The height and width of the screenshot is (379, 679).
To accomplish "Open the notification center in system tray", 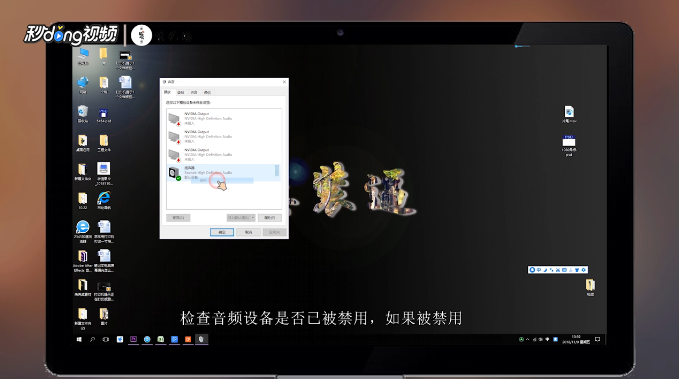I will coord(598,340).
